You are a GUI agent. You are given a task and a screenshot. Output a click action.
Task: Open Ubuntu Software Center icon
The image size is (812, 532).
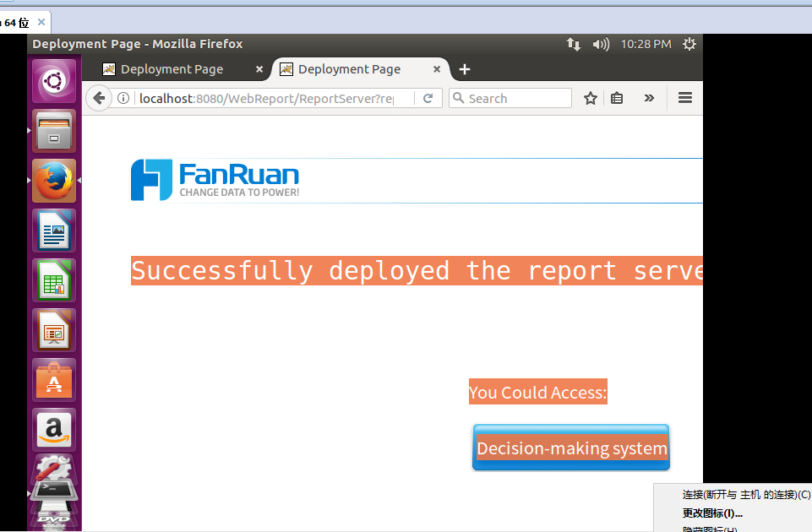coord(54,380)
